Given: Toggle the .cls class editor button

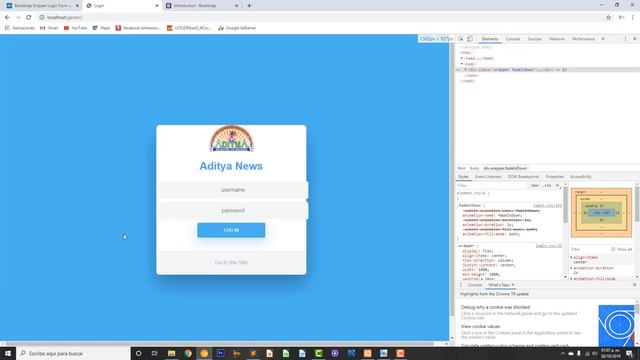Looking at the screenshot, I should (547, 186).
